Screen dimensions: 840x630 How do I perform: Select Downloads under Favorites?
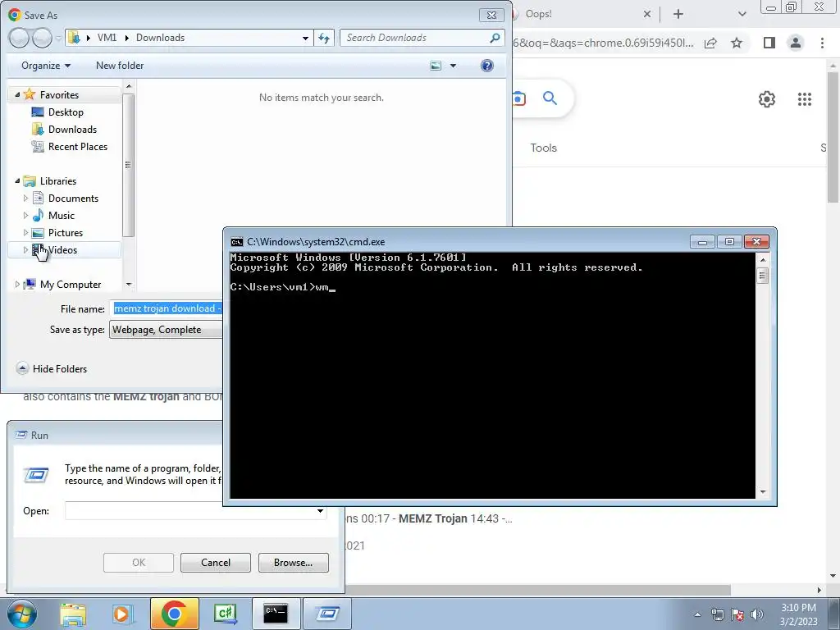tap(72, 129)
